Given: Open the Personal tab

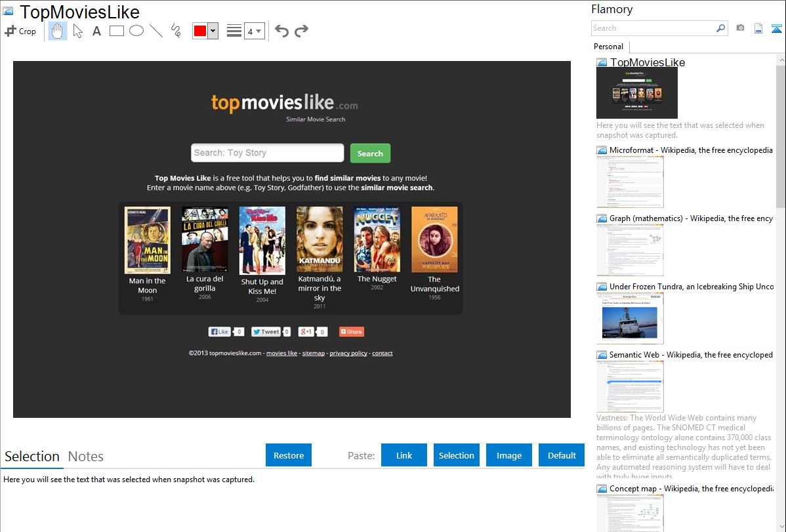Looking at the screenshot, I should pyautogui.click(x=608, y=47).
